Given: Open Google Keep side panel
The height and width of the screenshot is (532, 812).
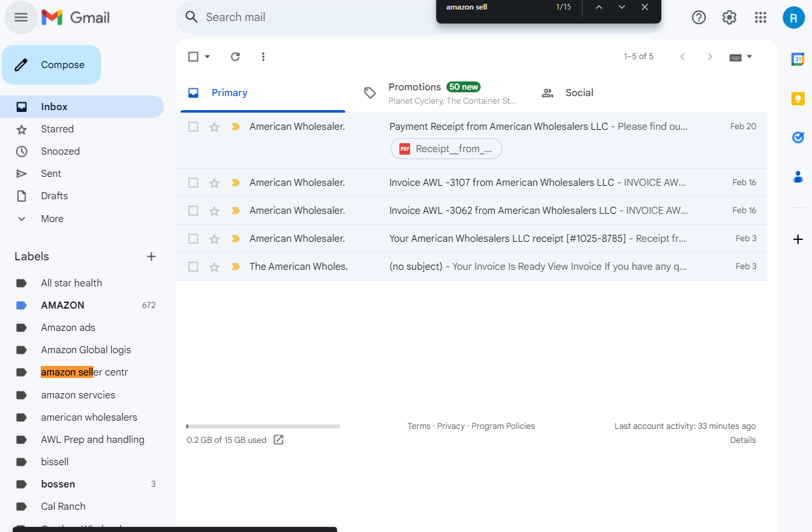Looking at the screenshot, I should (798, 99).
